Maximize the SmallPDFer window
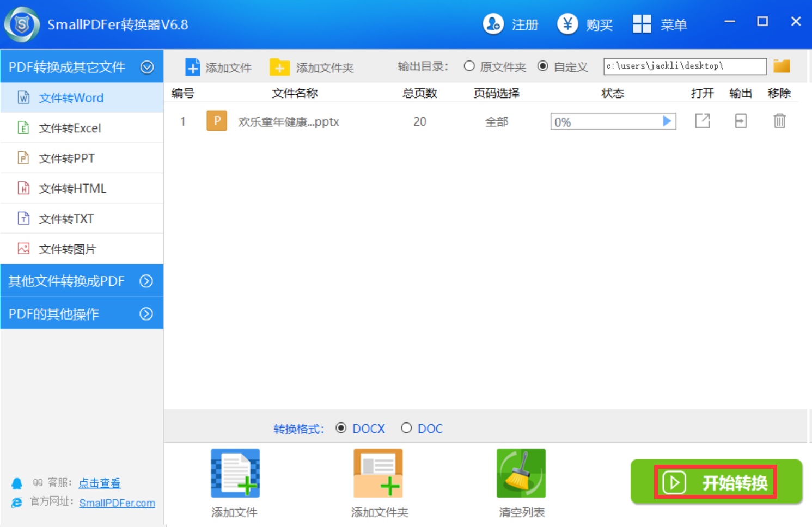The height and width of the screenshot is (527, 812). point(762,21)
